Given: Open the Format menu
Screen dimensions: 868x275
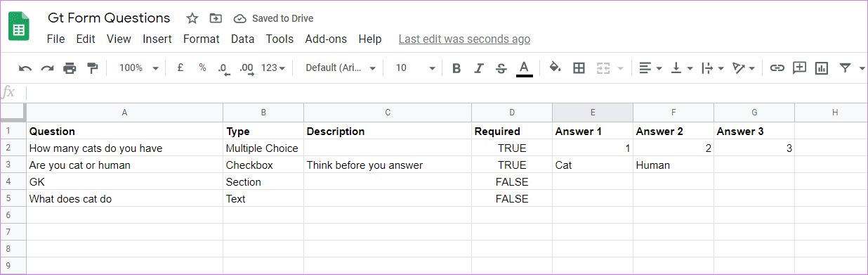Looking at the screenshot, I should click(x=202, y=39).
